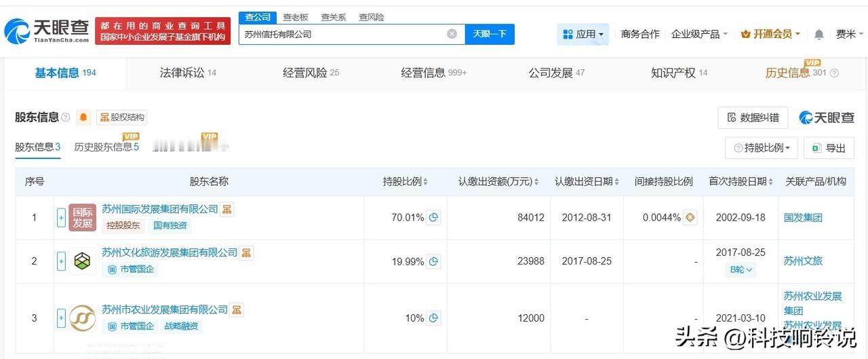The width and height of the screenshot is (868, 359).
Task: Clear the search box with the X icon
Action: pos(452,34)
